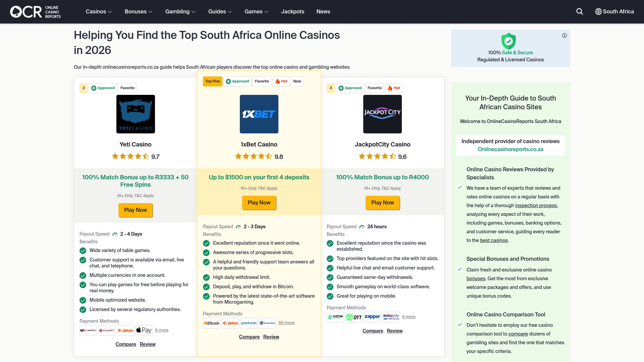Open the site search magnifier icon

(x=580, y=11)
